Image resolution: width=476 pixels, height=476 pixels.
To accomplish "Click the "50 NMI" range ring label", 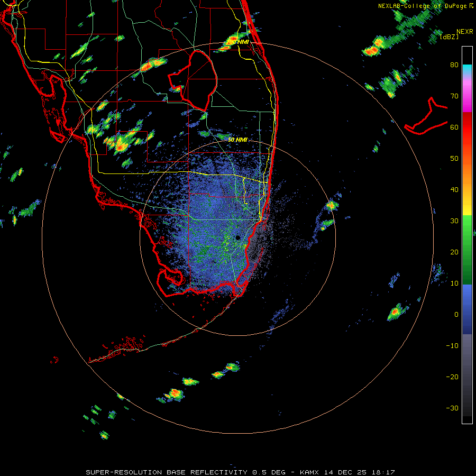I will click(x=237, y=140).
